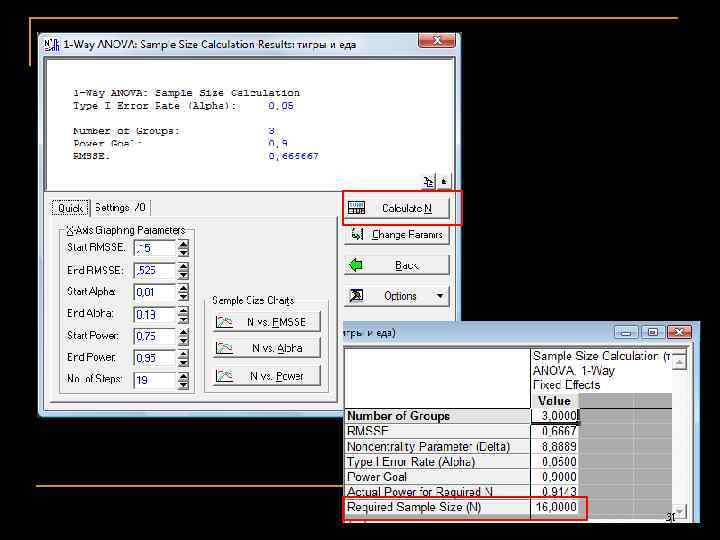Screen dimensions: 720x540
Task: Close the spreadsheet results window
Action: click(680, 332)
